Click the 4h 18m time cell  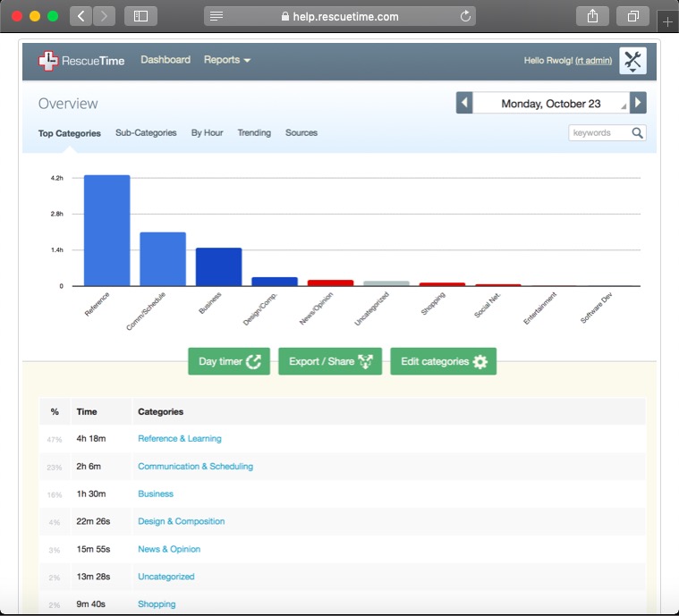coord(91,438)
